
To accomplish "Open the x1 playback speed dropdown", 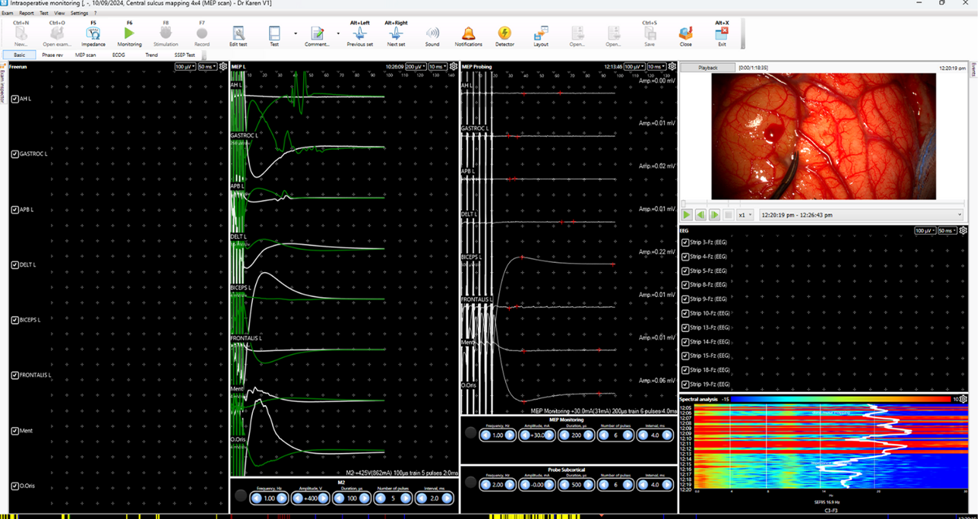I will coord(745,215).
